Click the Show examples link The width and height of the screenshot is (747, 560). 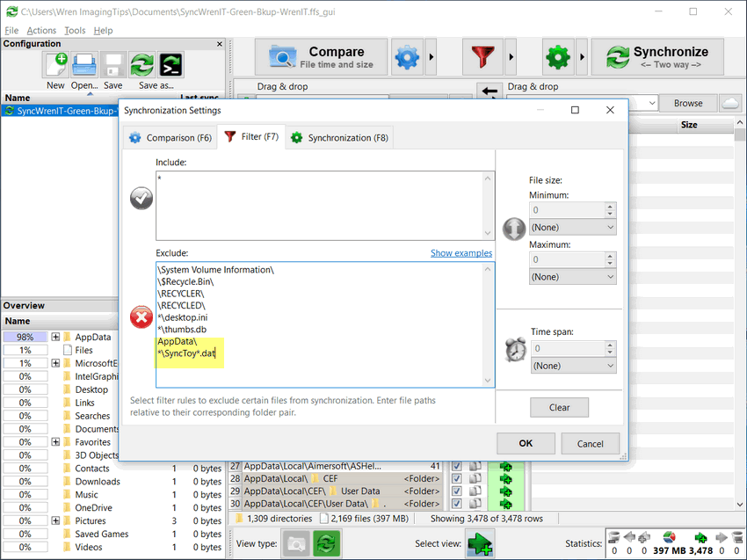coord(461,253)
